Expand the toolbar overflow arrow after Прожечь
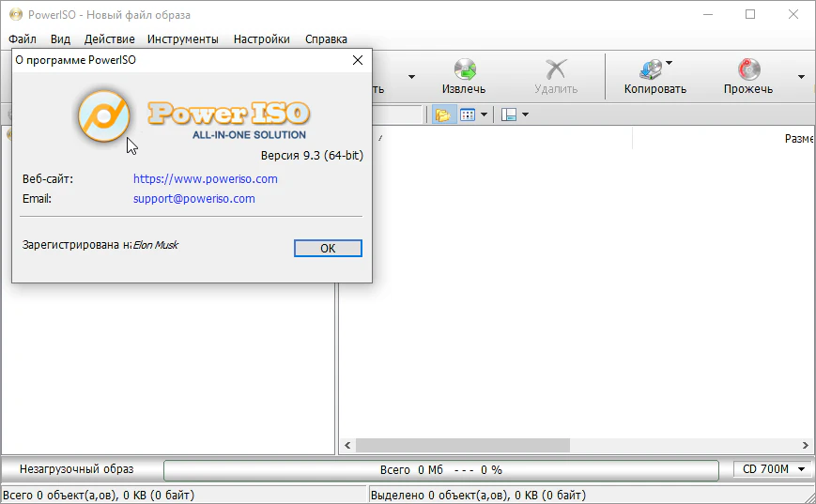Screen dimensions: 816x504 point(801,77)
